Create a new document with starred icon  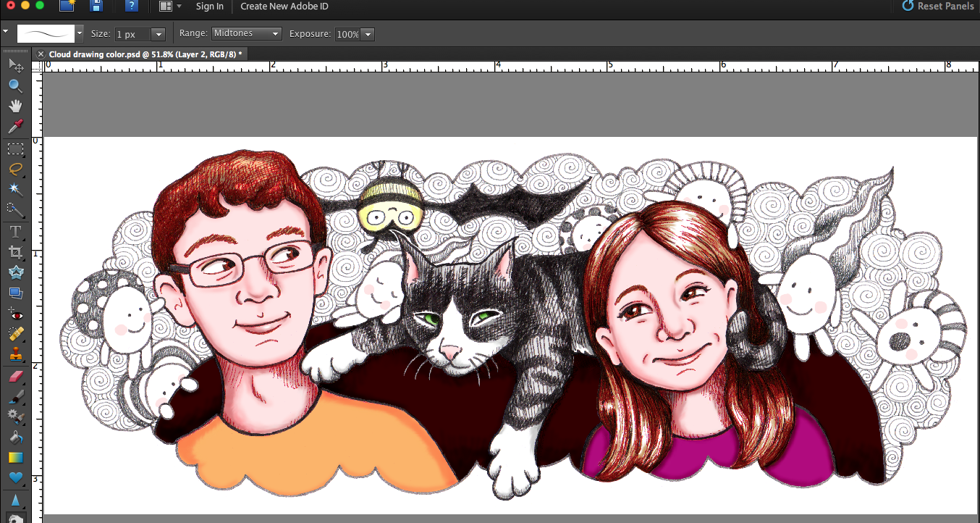click(68, 6)
